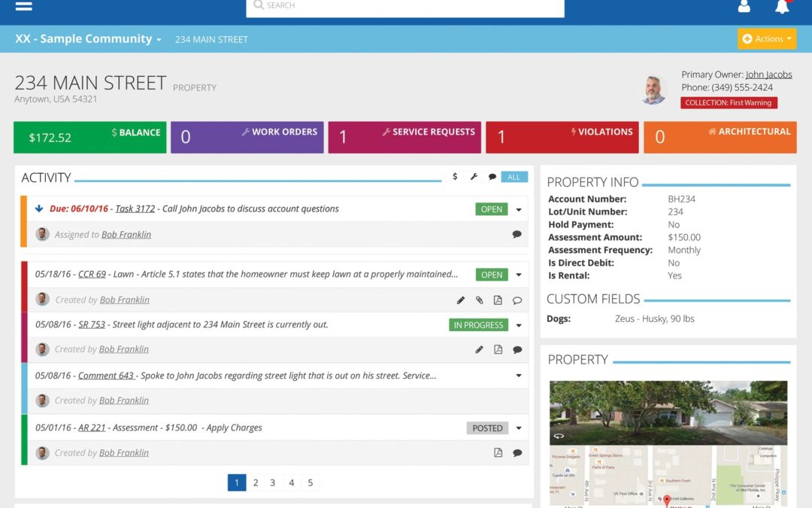Image resolution: width=812 pixels, height=508 pixels.
Task: Open the PDF icon for SR 753
Action: click(498, 350)
